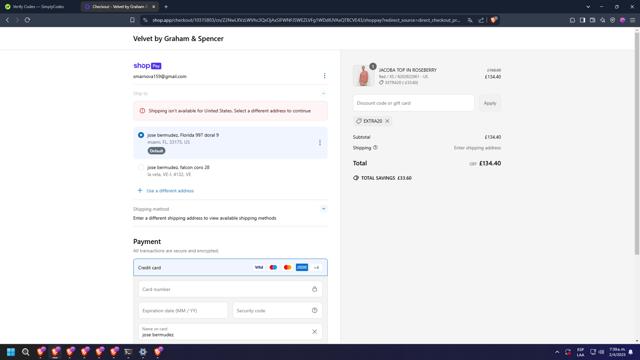Open the Settings gear in taskbar
The image size is (640, 360).
pos(143,352)
